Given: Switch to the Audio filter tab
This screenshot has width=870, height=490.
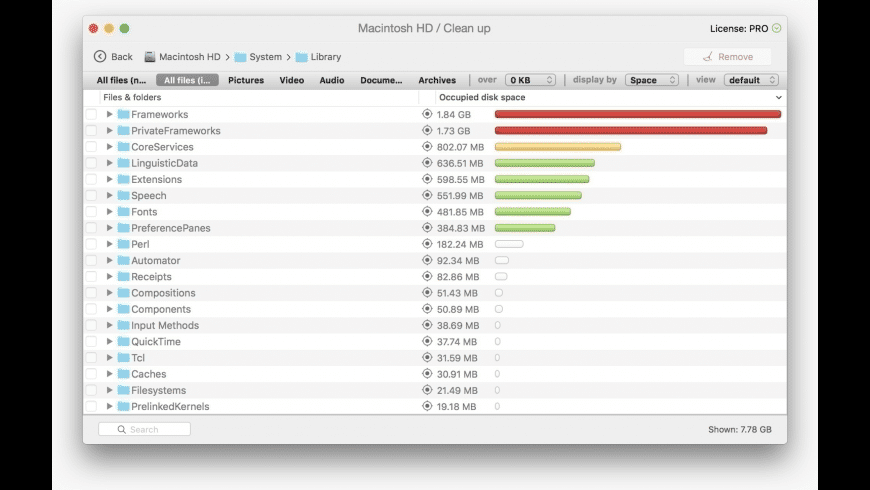Looking at the screenshot, I should pos(332,80).
